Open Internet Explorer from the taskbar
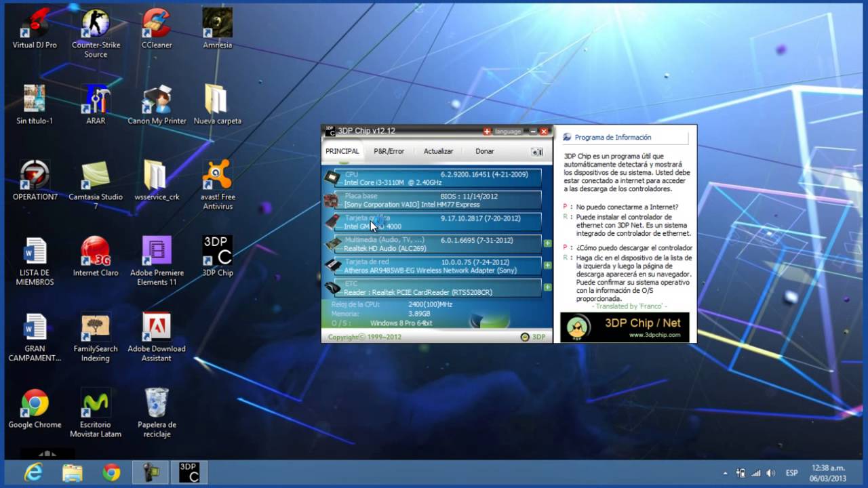Screen dimensions: 868x488 [33, 472]
